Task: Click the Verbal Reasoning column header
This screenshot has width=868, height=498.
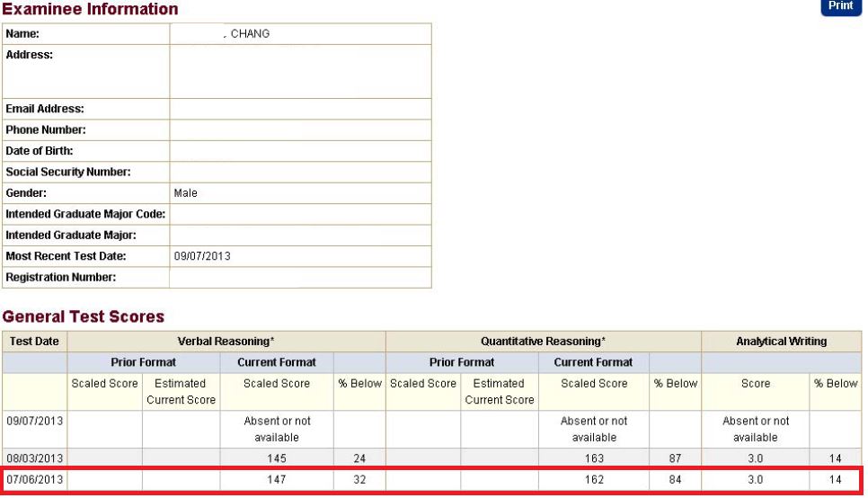Action: coord(226,342)
